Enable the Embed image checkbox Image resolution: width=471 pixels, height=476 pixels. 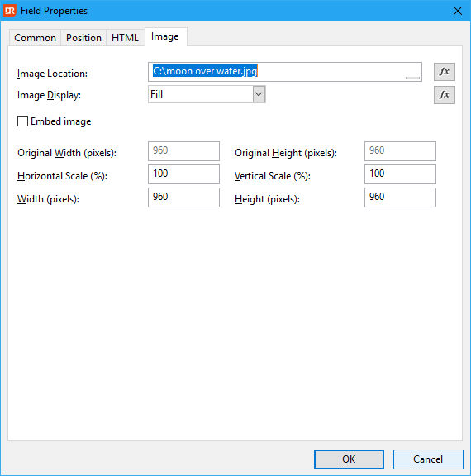point(23,121)
